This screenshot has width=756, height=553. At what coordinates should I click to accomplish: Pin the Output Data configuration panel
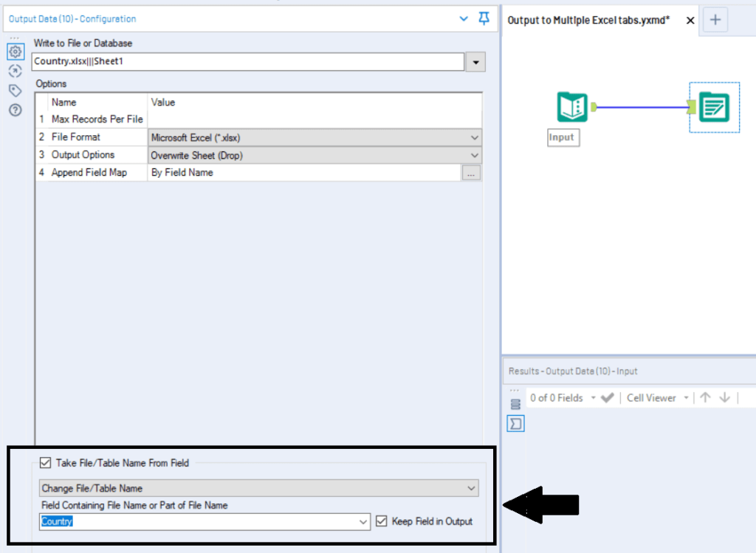click(x=484, y=19)
